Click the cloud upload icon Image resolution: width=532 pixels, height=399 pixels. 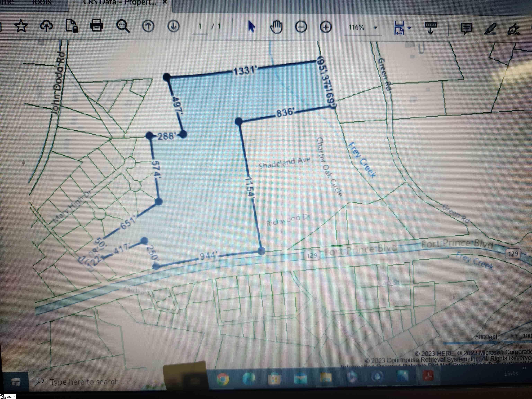pos(46,26)
